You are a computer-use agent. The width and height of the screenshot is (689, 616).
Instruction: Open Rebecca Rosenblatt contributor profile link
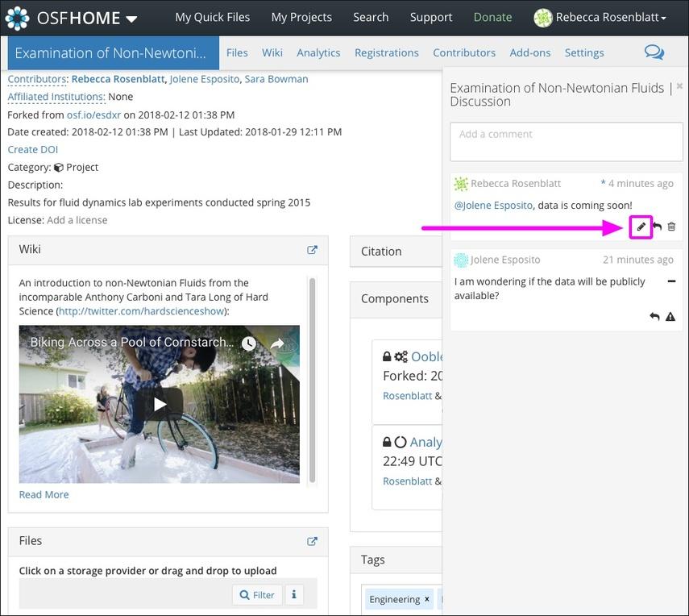118,79
